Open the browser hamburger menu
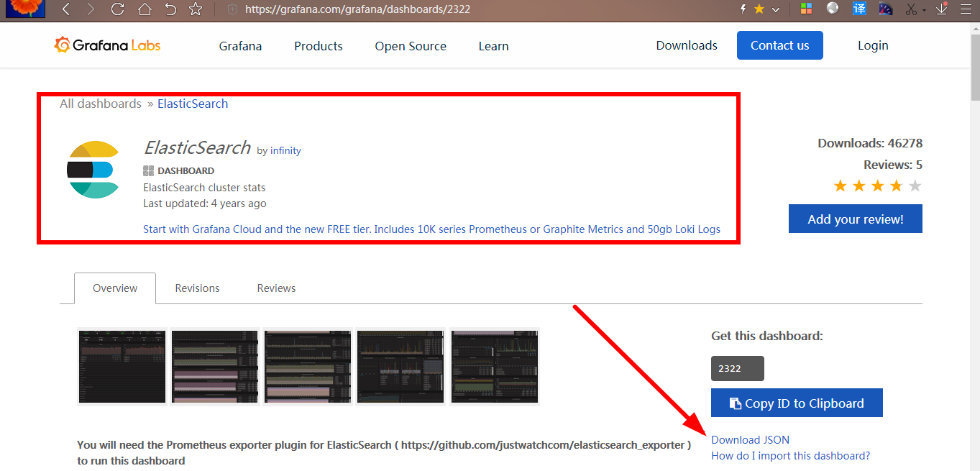Screen dimensions: 980x471 pyautogui.click(x=966, y=9)
